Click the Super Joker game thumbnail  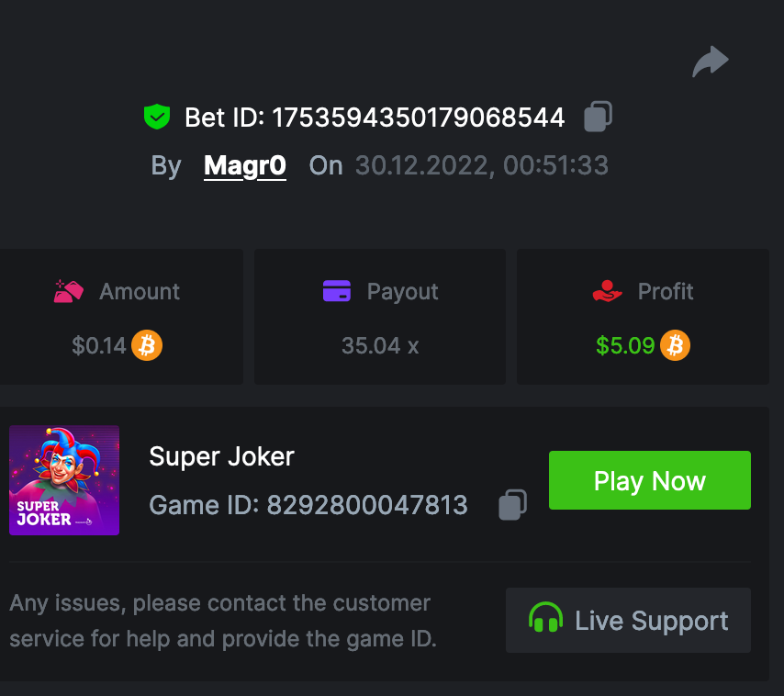click(x=64, y=480)
